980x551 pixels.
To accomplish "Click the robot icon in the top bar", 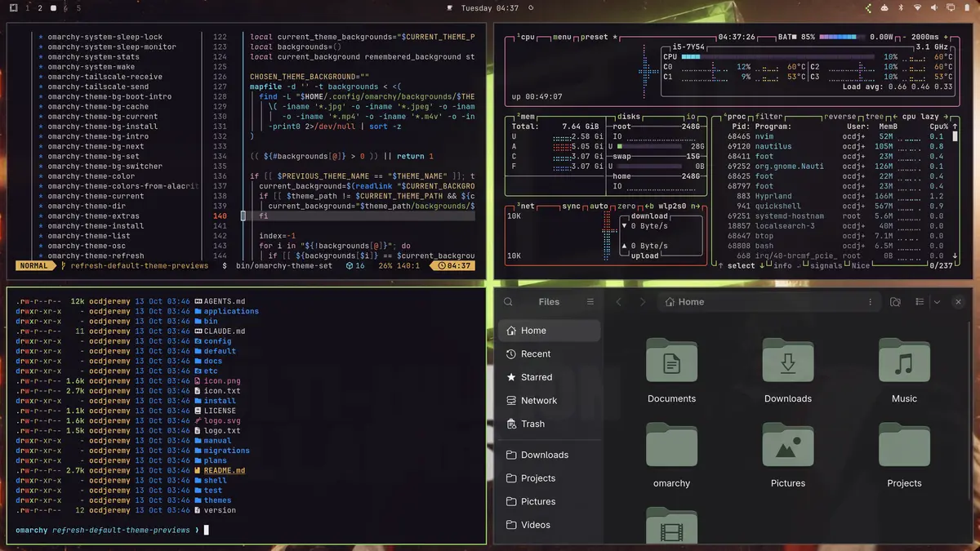I will tap(884, 8).
